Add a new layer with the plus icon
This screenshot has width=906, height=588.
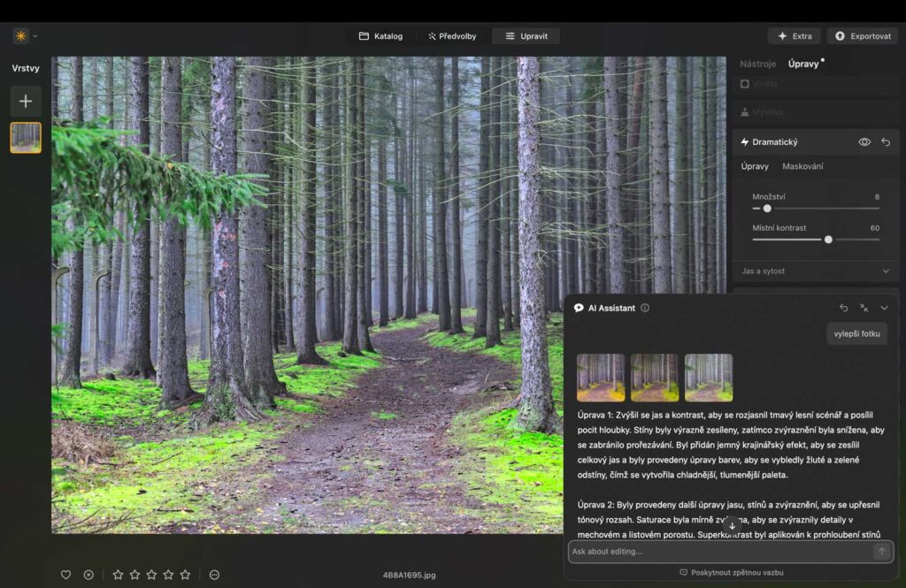point(25,101)
